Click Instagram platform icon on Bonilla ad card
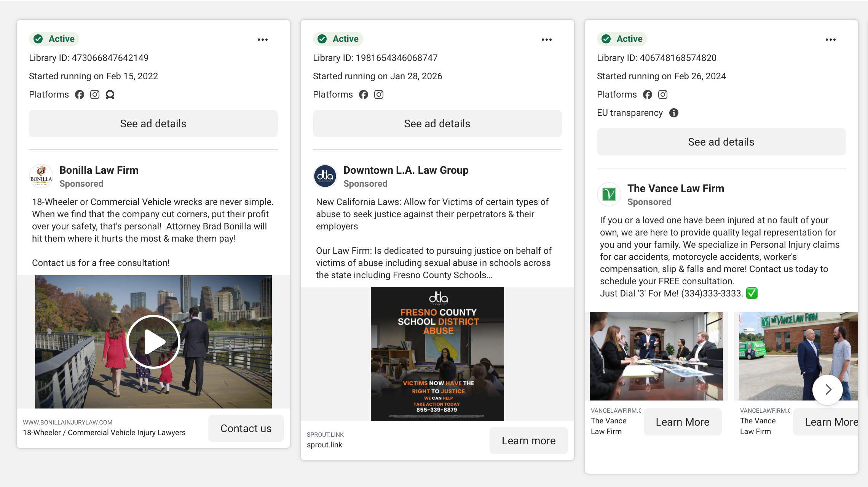The width and height of the screenshot is (868, 487). pos(95,95)
